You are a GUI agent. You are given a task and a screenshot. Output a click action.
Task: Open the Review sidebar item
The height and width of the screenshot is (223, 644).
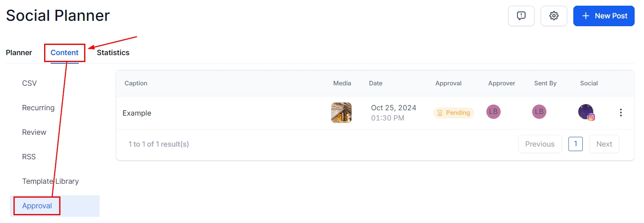pos(34,132)
